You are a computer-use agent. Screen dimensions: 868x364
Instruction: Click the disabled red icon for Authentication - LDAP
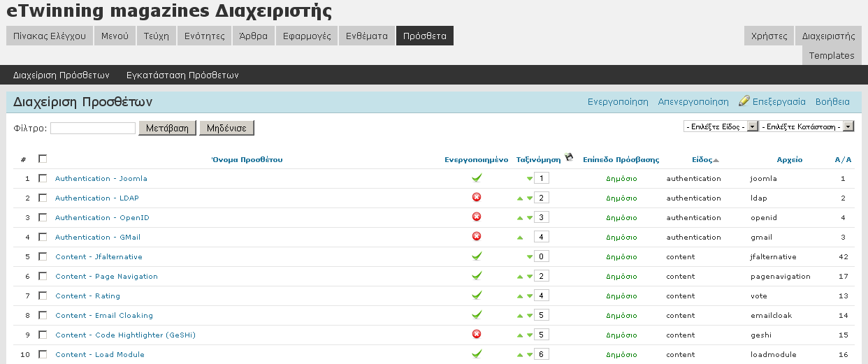(x=477, y=198)
